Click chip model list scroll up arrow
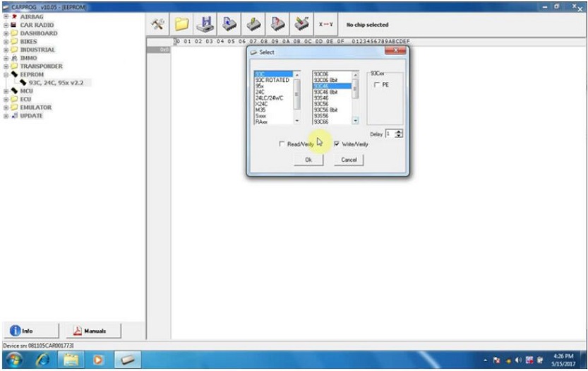Screen dimensions: 588x371 tap(355, 75)
